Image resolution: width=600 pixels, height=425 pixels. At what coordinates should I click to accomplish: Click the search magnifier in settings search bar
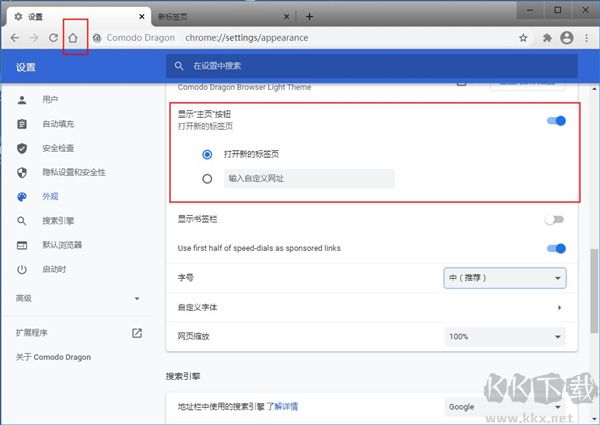click(x=179, y=66)
